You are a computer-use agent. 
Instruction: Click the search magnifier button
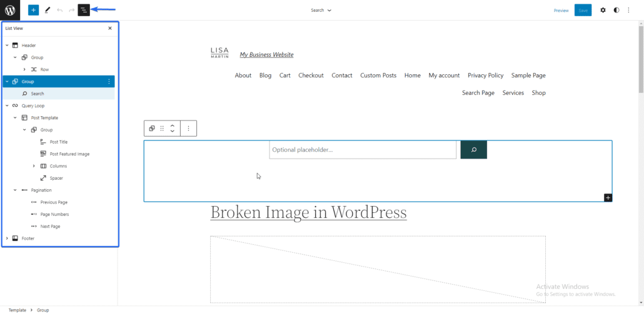[x=473, y=150]
